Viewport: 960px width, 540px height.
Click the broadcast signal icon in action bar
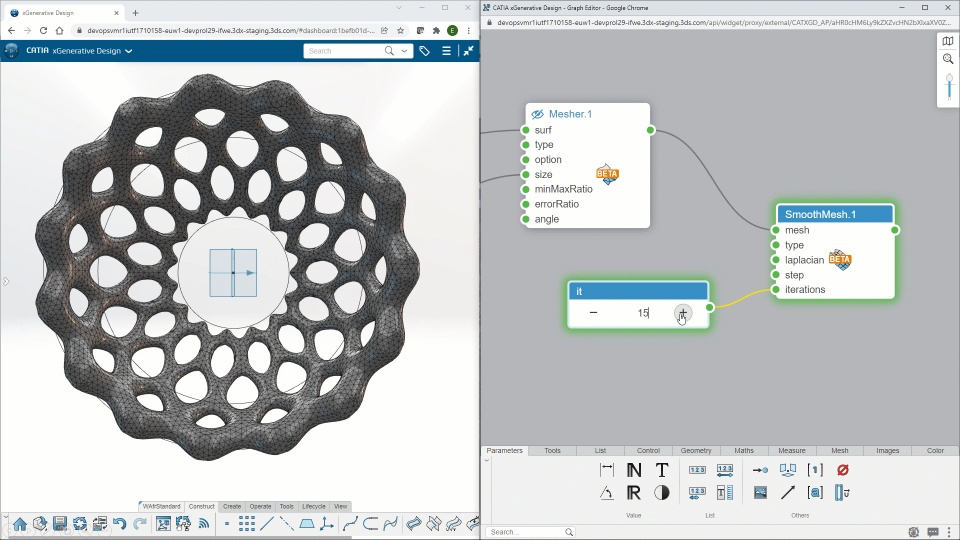click(204, 523)
